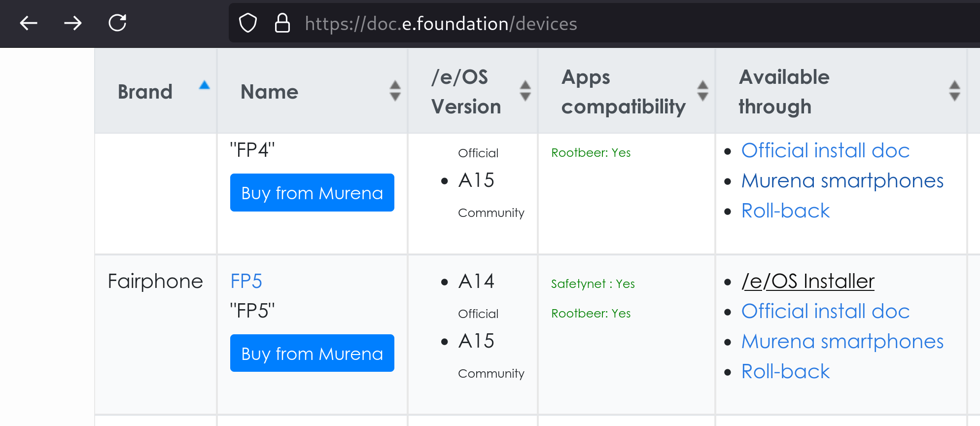Open Roll-back link in FP5 row

pos(785,371)
